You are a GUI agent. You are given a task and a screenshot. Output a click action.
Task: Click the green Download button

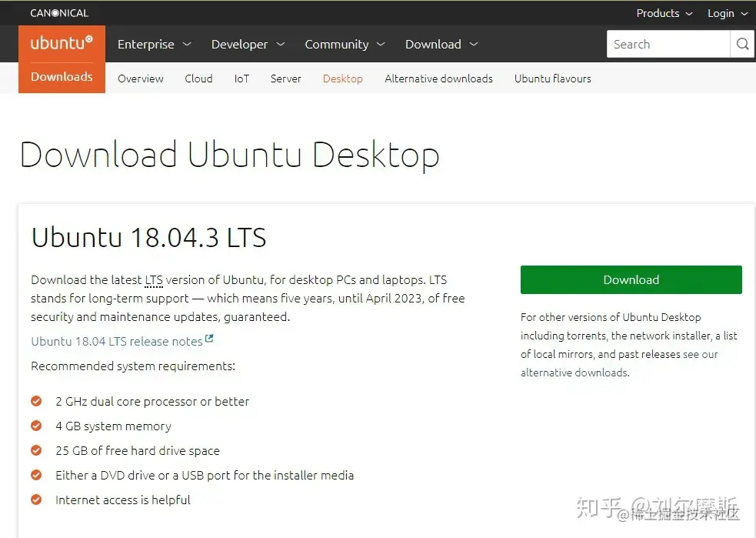tap(631, 280)
